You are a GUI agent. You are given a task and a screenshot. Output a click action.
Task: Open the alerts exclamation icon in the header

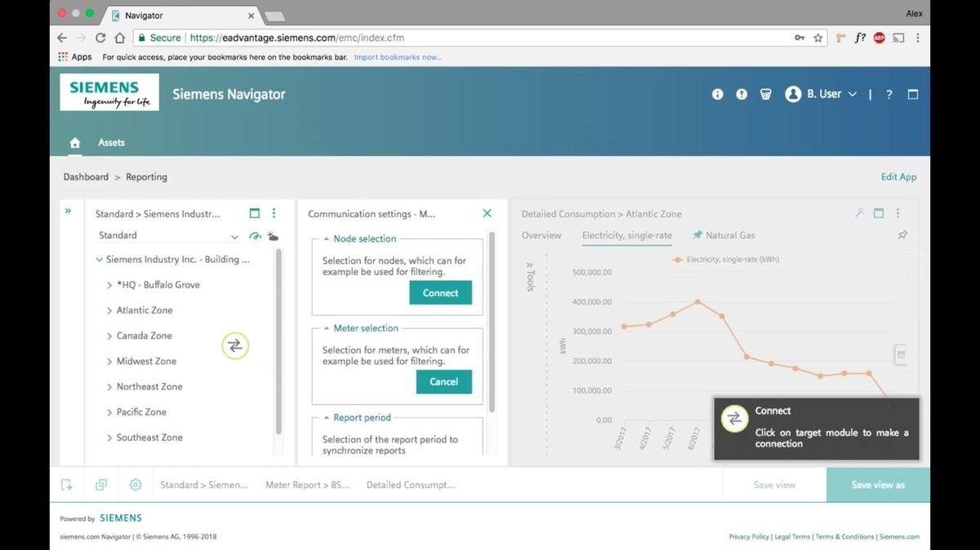coord(742,94)
